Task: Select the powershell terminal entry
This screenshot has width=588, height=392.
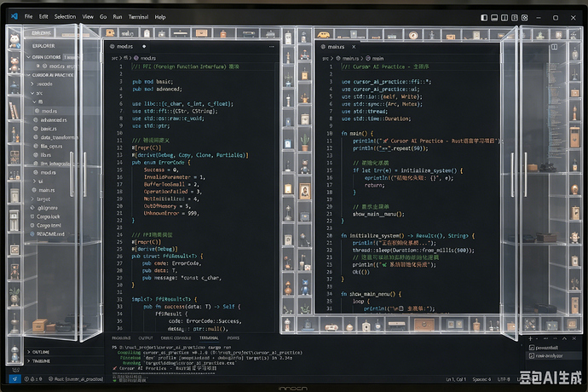Action: point(544,348)
